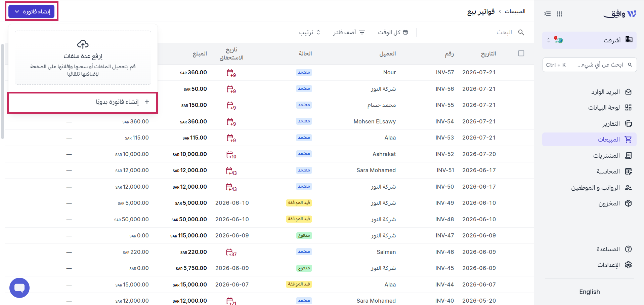Click the magnifier icon beside البحث
The image size is (644, 305).
(521, 32)
